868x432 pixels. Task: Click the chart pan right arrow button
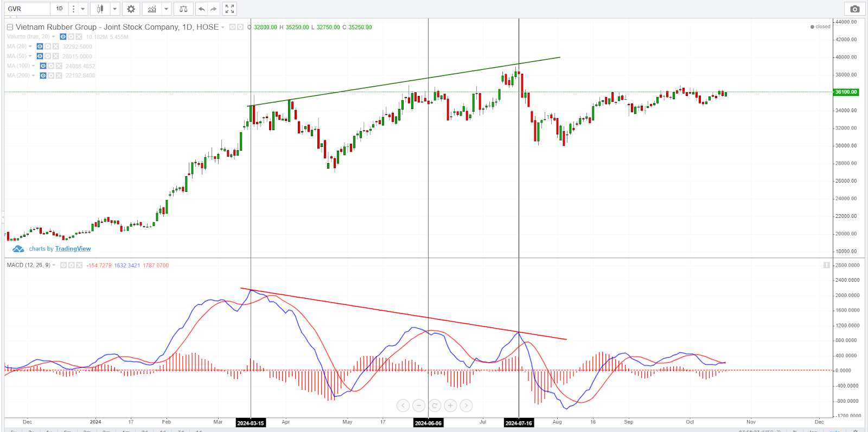click(x=466, y=405)
